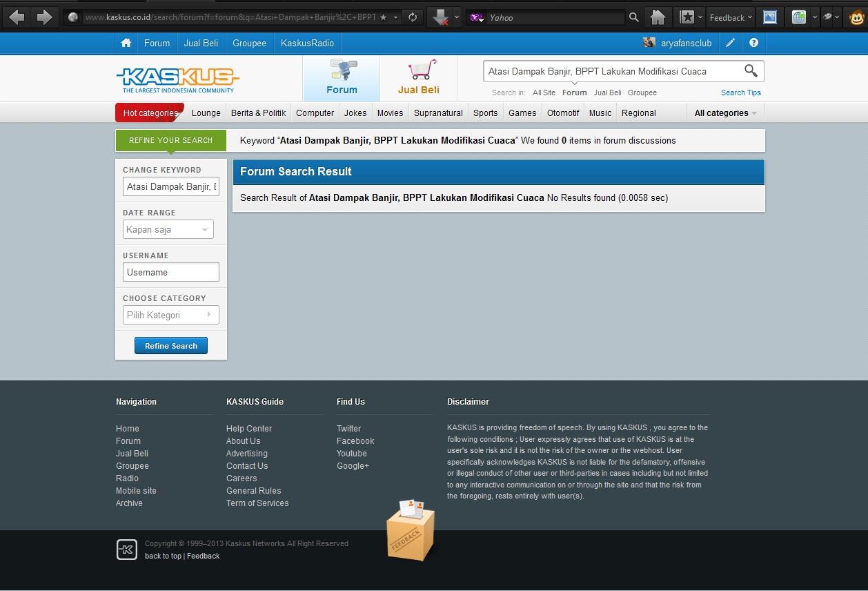Click the globe icon in browser toolbar
The height and width of the screenshot is (591, 868).
coord(799,17)
